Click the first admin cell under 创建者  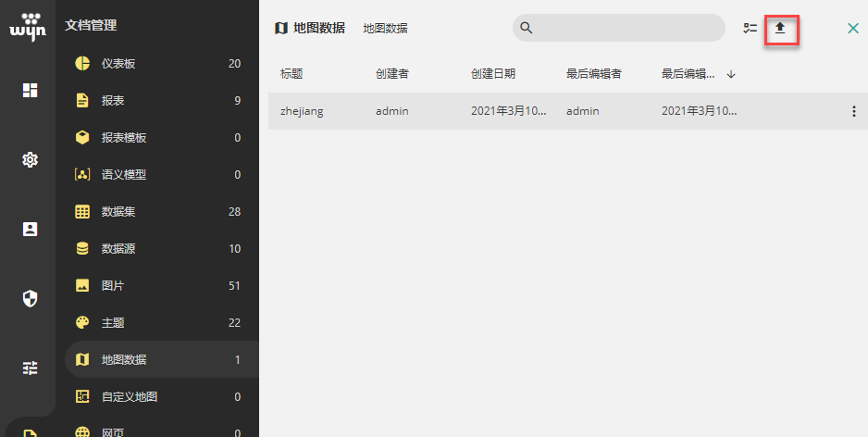point(392,111)
